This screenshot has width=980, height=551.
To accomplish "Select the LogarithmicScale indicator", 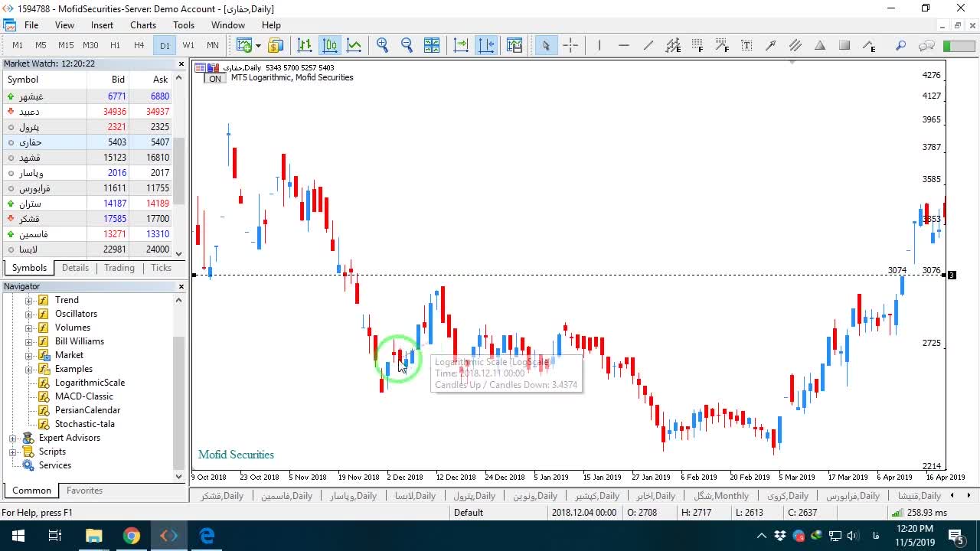I will pyautogui.click(x=90, y=383).
